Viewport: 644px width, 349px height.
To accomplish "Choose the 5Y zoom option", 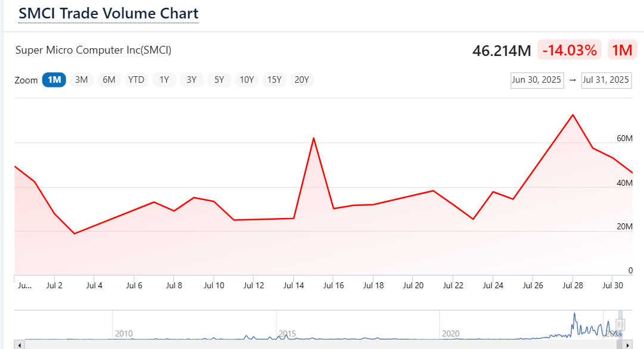I will click(219, 80).
